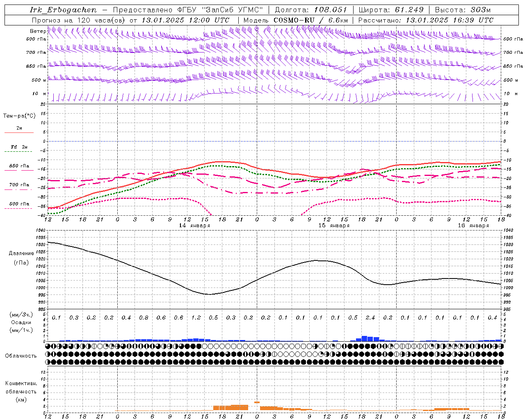Click the Ветер wind panel label
The width and height of the screenshot is (525, 420).
point(38,31)
